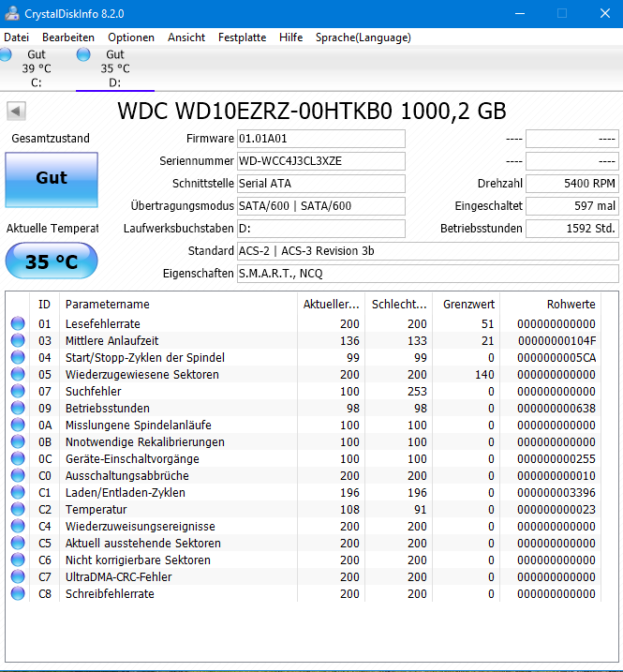Click the status orb for Aktuell ausstehende Sektoren
This screenshot has width=623, height=672.
pos(18,543)
